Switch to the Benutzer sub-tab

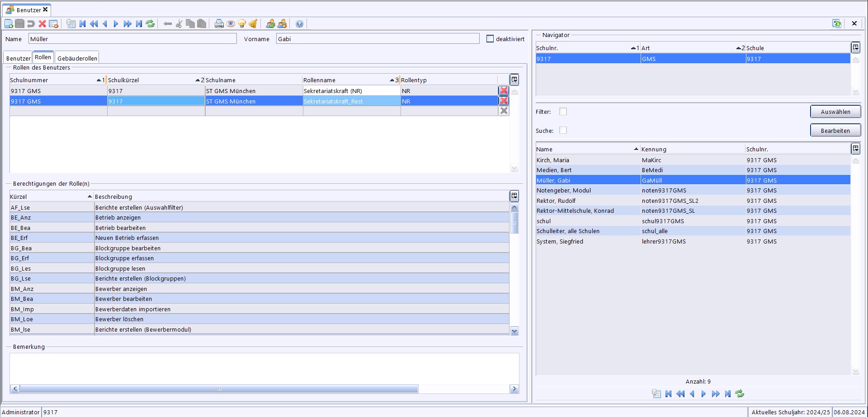coord(18,58)
